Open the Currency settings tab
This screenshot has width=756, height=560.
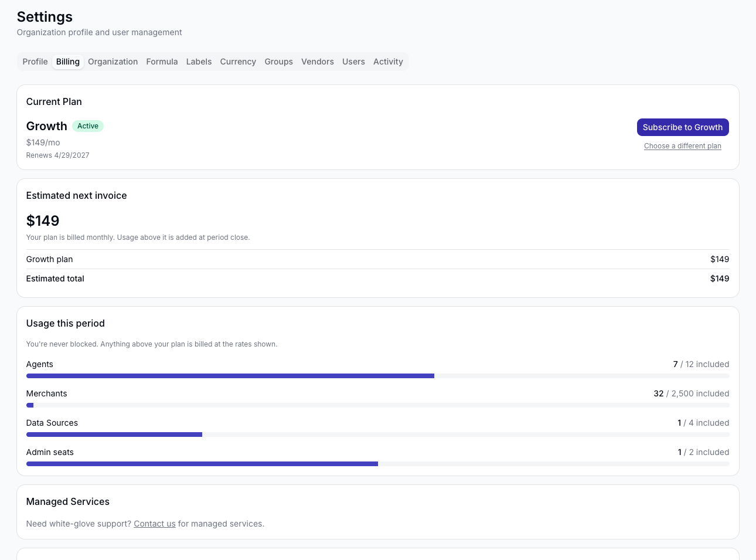click(238, 62)
